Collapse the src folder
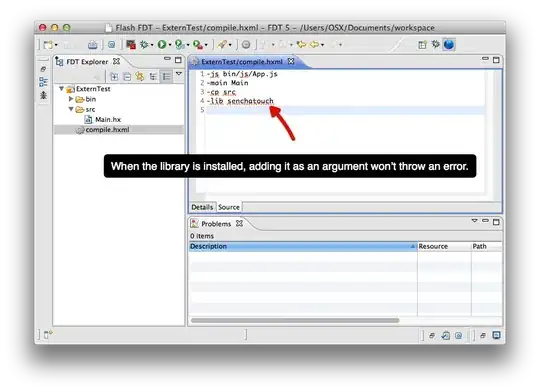Viewport: 540px width, 392px height. (71, 109)
